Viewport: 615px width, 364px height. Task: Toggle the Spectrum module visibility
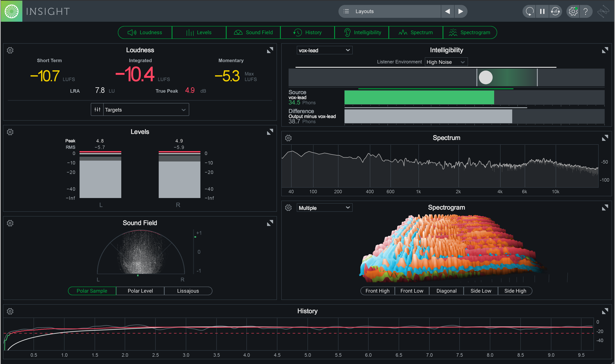tap(416, 32)
